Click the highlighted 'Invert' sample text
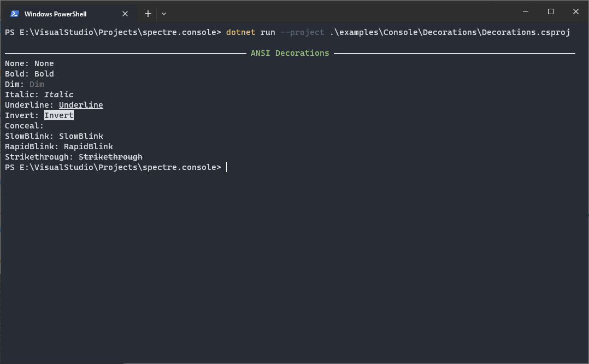The height and width of the screenshot is (364, 589). tap(59, 115)
